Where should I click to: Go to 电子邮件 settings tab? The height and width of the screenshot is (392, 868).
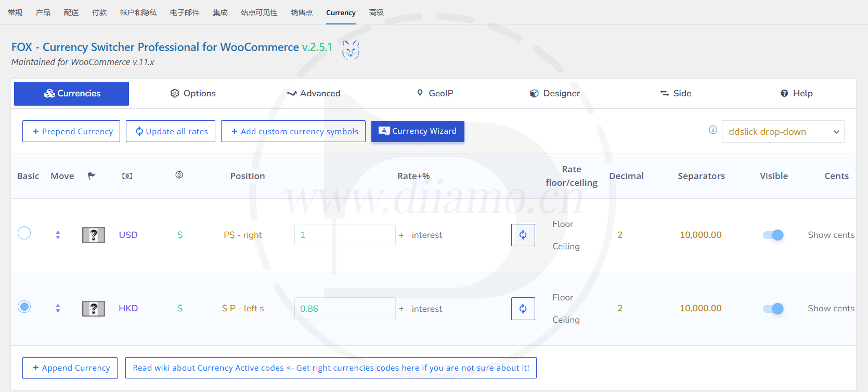click(x=185, y=12)
